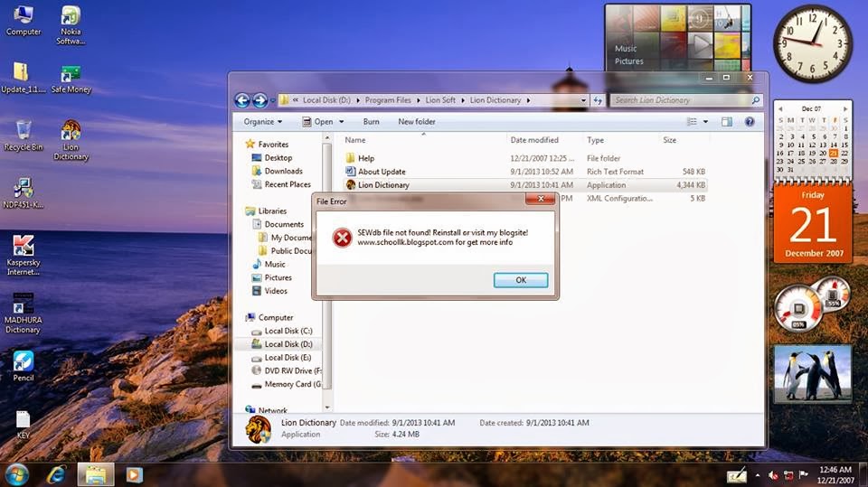Open the Nokia Software desktop icon

click(x=71, y=25)
